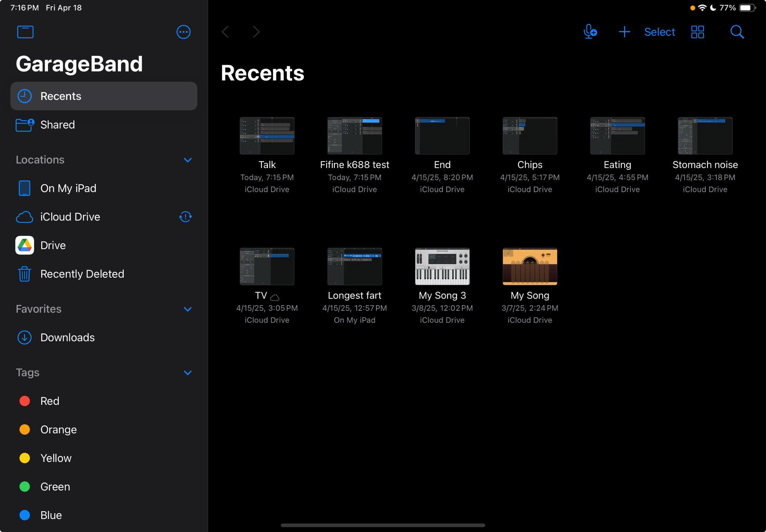
Task: Open the Shared sidebar item
Action: (x=104, y=124)
